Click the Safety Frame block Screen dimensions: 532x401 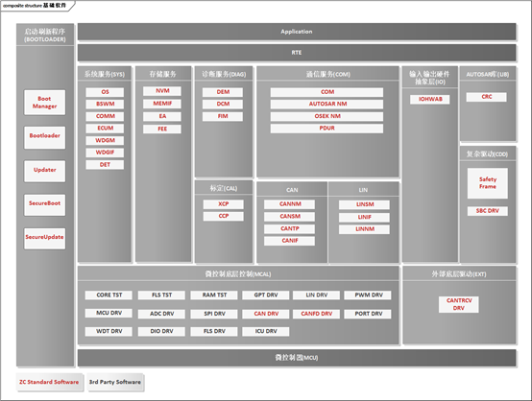pos(488,183)
